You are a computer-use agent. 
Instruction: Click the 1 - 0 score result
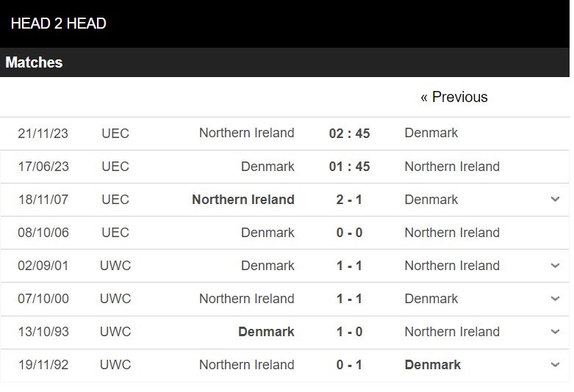pos(349,332)
